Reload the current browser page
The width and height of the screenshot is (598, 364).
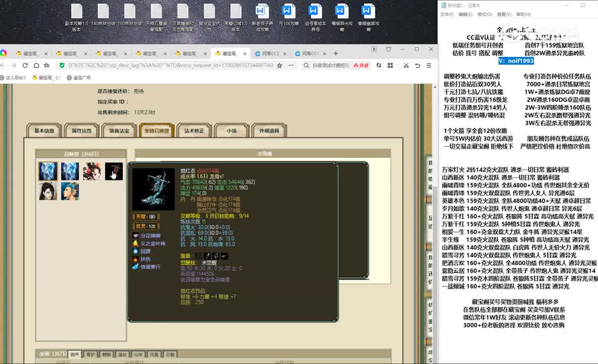click(25, 66)
